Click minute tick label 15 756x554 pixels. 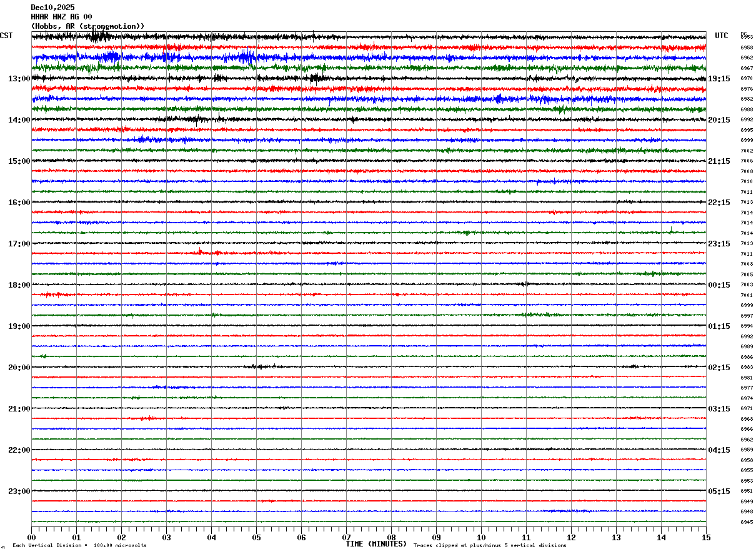pos(706,537)
